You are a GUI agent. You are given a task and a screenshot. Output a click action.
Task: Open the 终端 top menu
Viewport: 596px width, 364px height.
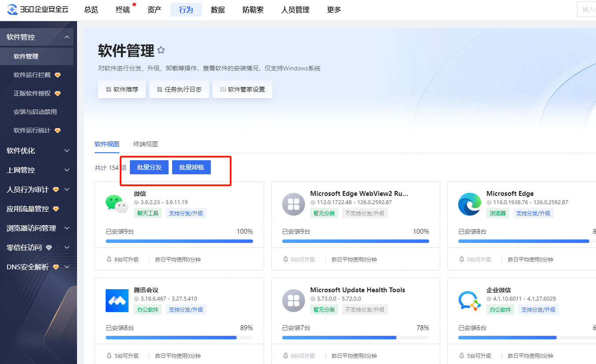[x=123, y=10]
